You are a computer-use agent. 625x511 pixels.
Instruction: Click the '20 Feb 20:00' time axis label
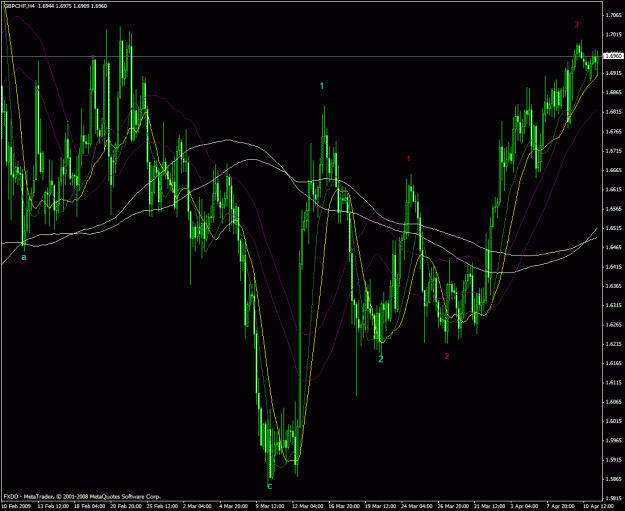coord(125,506)
